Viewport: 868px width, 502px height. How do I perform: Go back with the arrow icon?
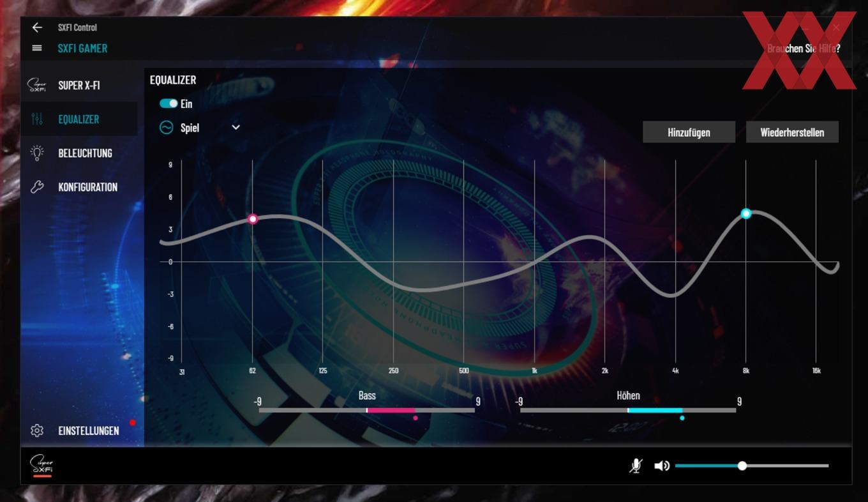pos(37,27)
